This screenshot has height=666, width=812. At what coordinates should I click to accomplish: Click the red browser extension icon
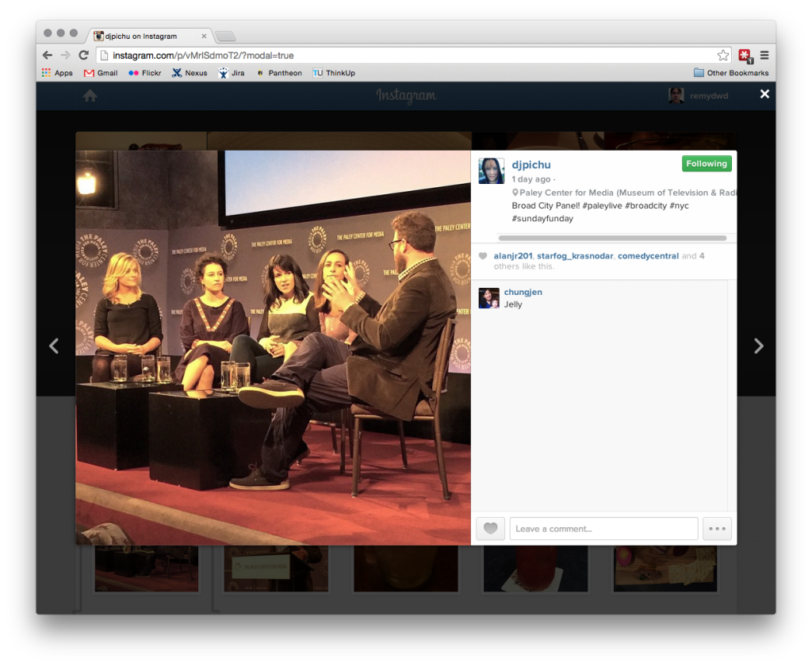[x=745, y=55]
